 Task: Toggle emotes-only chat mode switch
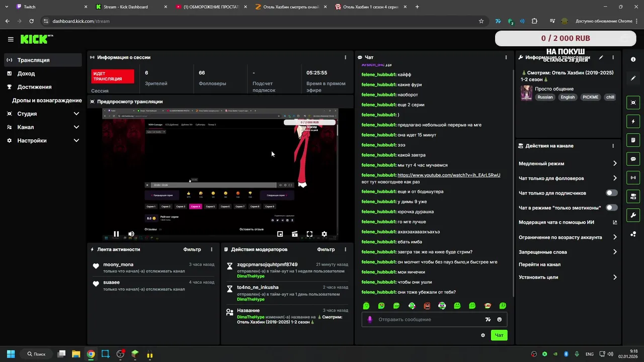pyautogui.click(x=611, y=208)
